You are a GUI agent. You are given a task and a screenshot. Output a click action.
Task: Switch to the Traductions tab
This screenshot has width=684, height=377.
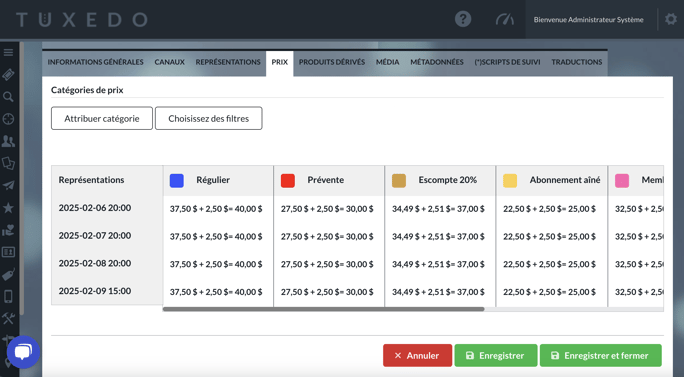[577, 62]
